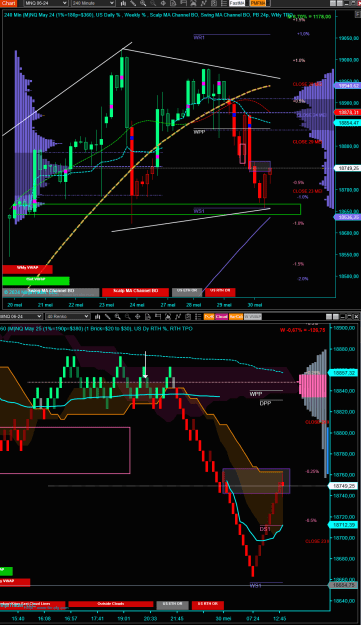Open 240 Minute interval dropdown
Viewport: 361px width, 625px height.
(x=94, y=3)
